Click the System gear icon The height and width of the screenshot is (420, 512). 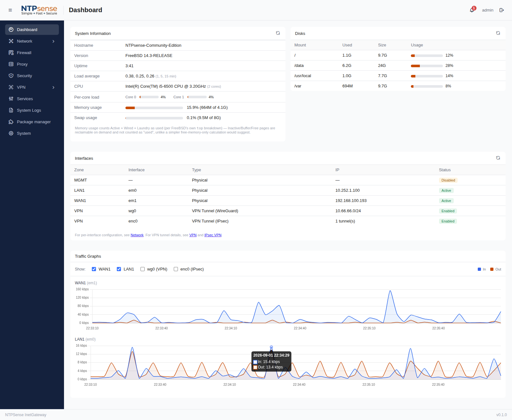(x=11, y=133)
